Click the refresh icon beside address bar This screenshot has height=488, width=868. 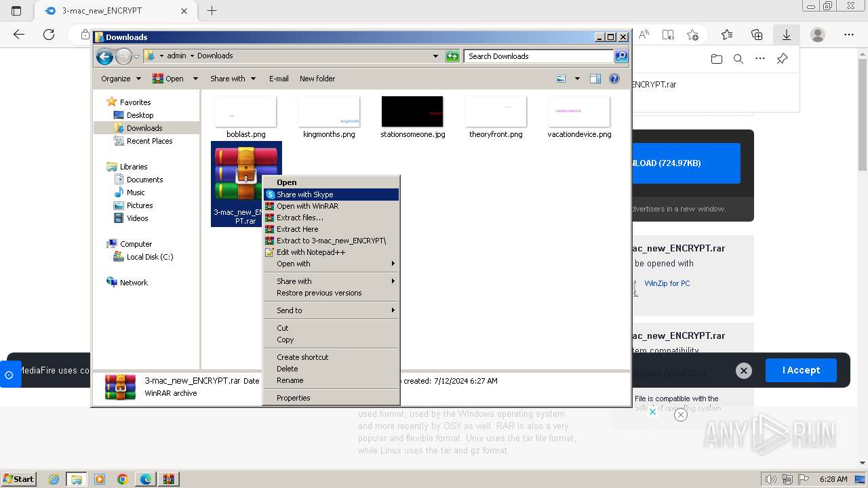coord(452,56)
